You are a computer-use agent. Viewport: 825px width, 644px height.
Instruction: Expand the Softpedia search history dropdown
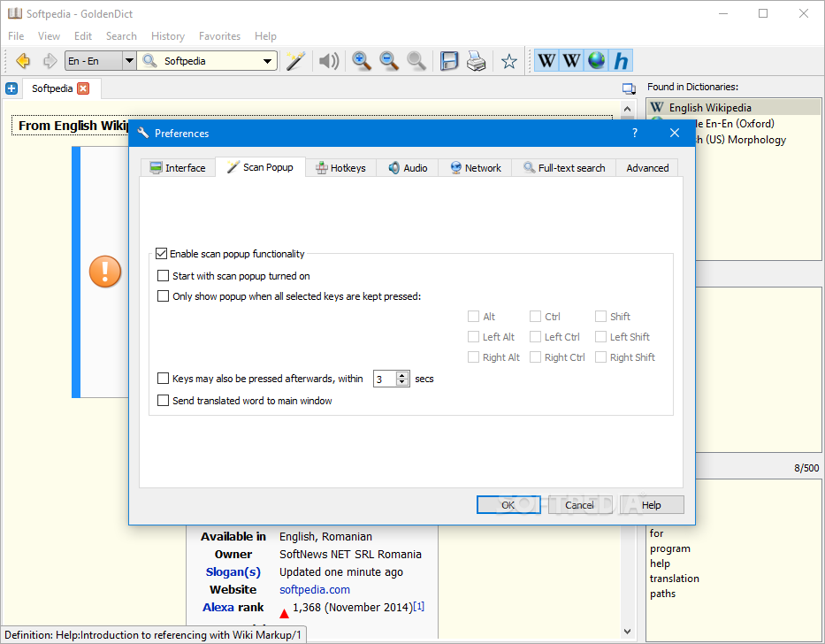click(267, 61)
